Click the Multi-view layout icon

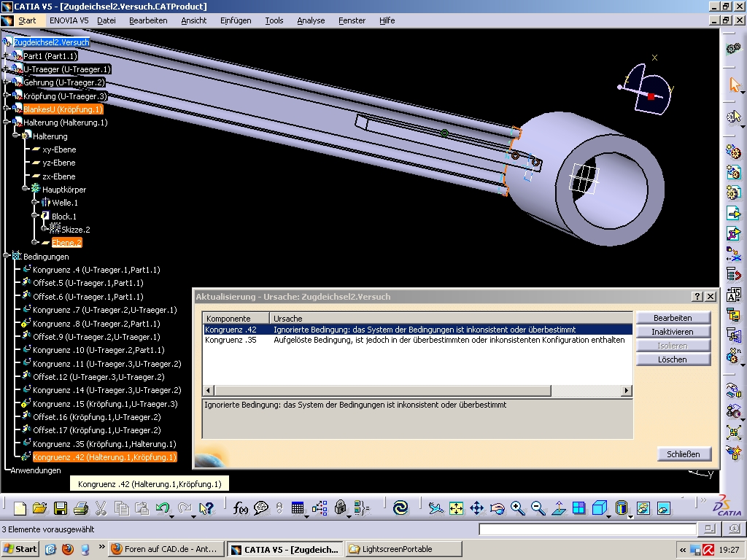(x=578, y=508)
